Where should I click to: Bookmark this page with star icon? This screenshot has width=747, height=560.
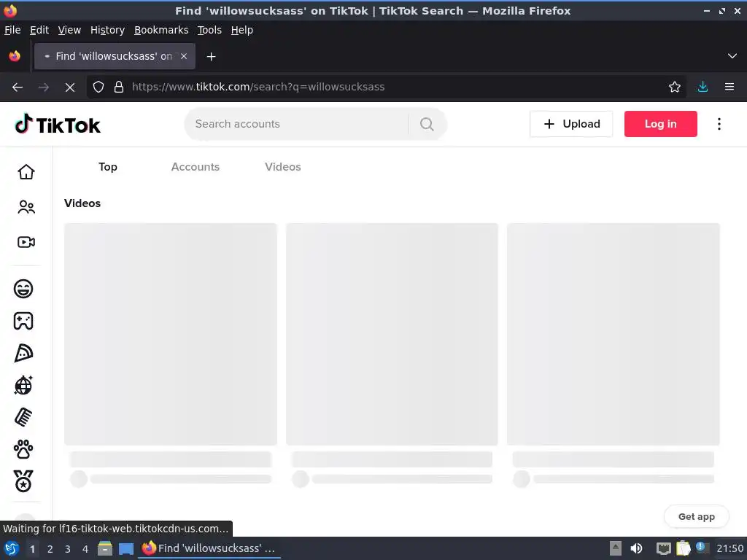pos(675,87)
